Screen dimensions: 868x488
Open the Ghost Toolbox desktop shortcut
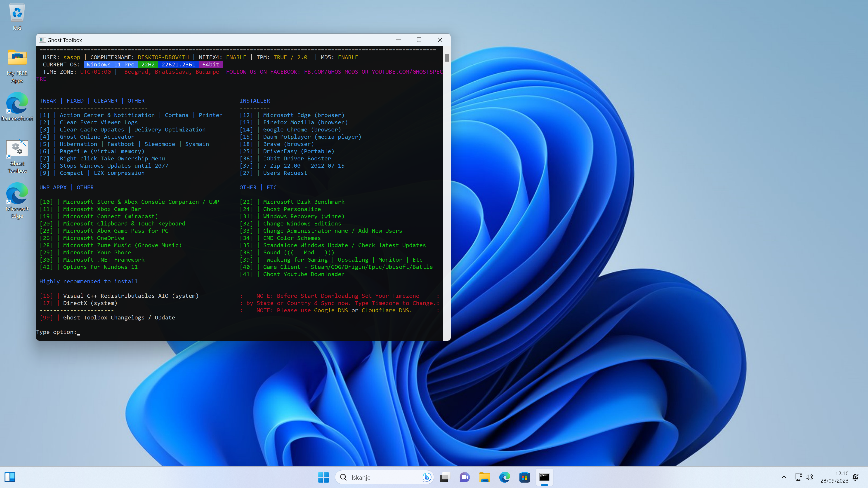[17, 156]
